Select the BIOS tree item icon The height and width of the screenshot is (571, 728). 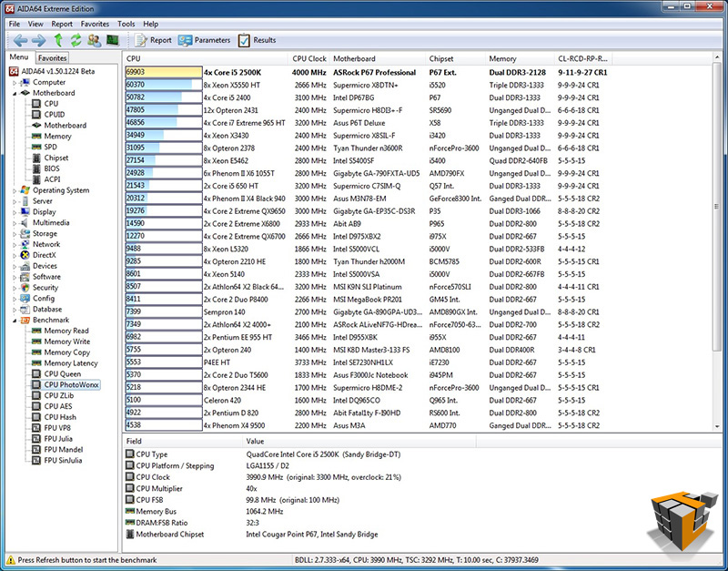(x=36, y=168)
